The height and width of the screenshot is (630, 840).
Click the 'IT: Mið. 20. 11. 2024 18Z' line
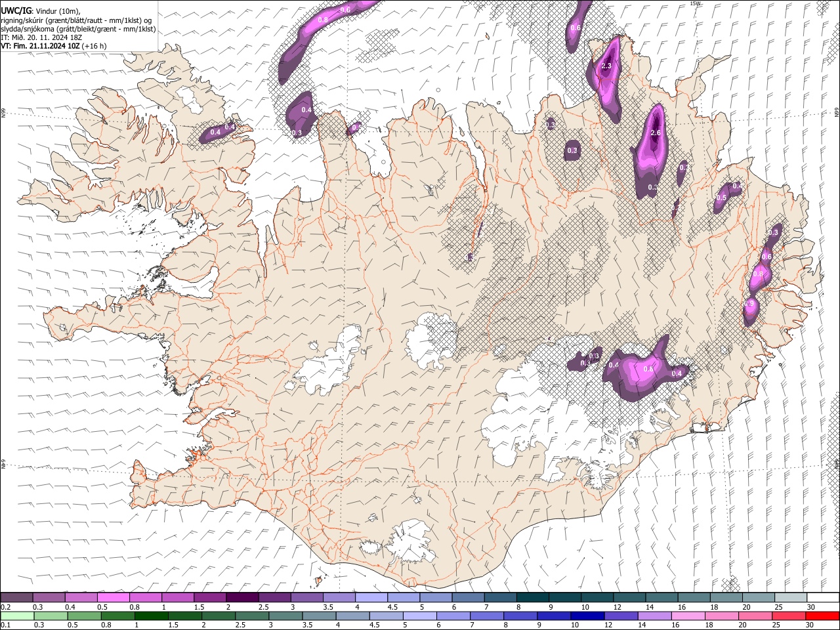tap(41, 37)
